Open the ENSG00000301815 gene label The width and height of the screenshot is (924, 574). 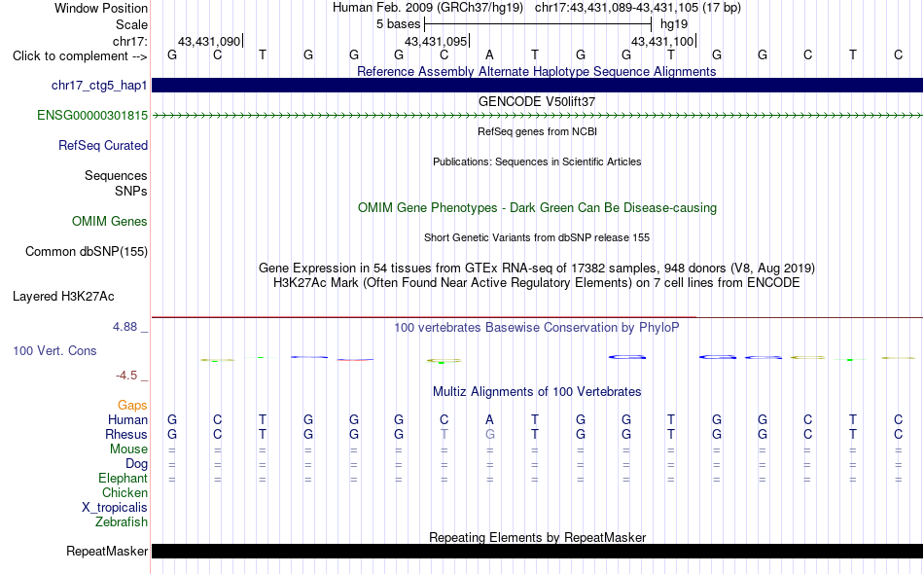pos(92,116)
